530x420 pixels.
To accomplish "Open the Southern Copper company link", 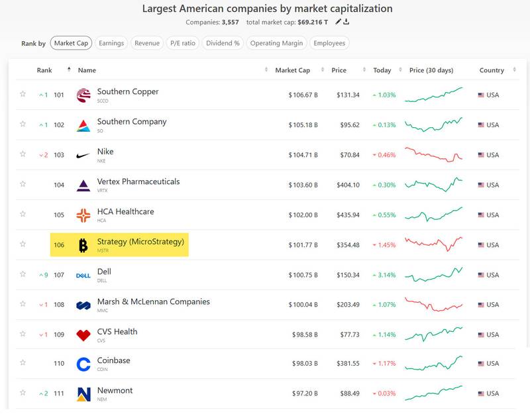I will coord(128,91).
